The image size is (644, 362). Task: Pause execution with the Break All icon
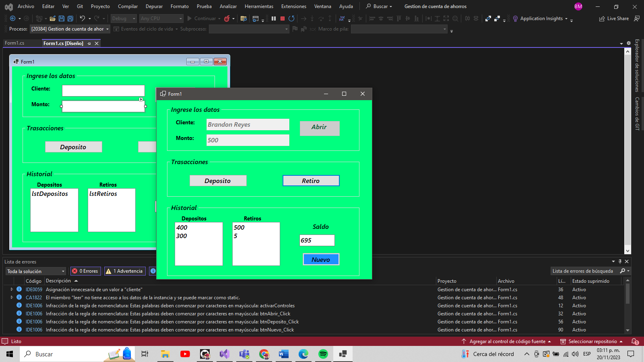pos(273,19)
